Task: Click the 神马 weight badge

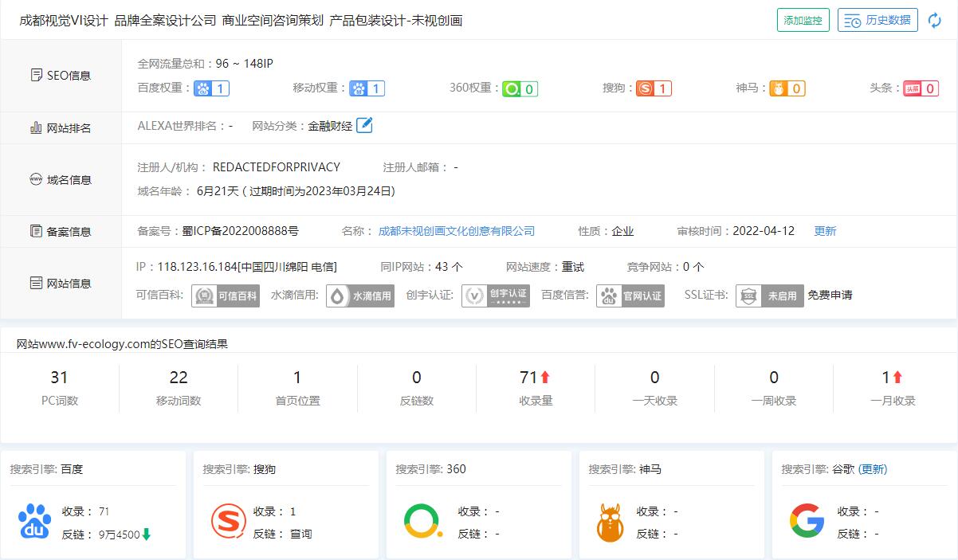Action: [x=787, y=88]
